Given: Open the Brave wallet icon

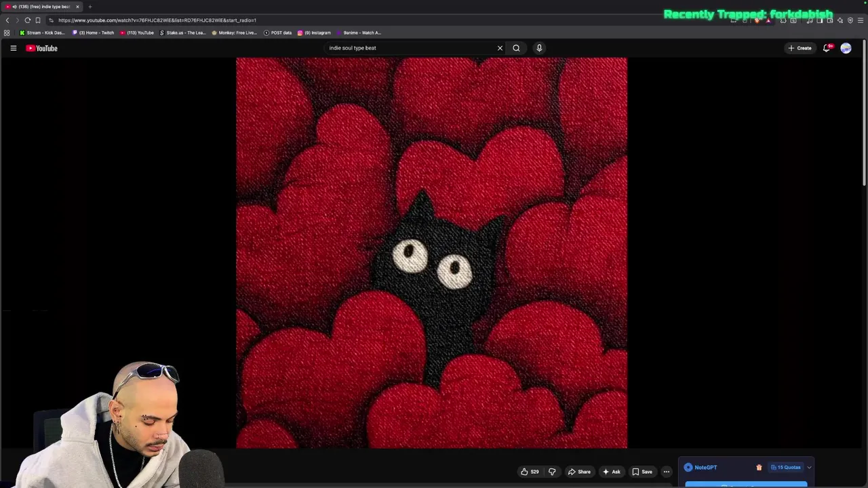Looking at the screenshot, I should [x=830, y=21].
